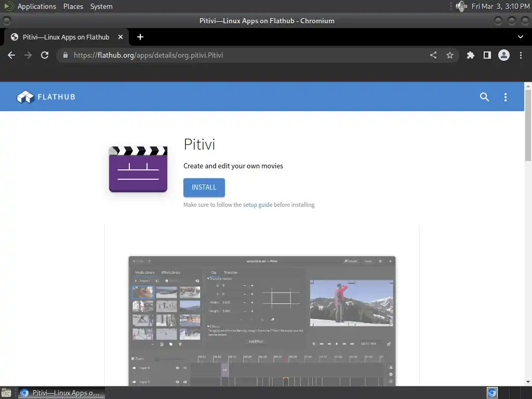This screenshot has width=532, height=399.
Task: Select the Pitivi—Linux Apps on Flathub tab
Action: (x=66, y=37)
